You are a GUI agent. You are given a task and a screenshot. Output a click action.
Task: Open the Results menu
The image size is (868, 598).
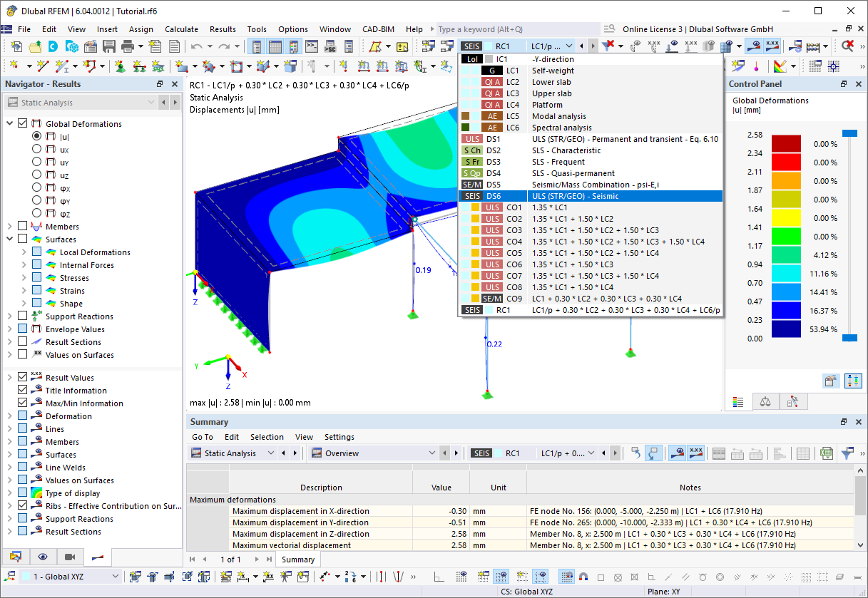coord(223,29)
